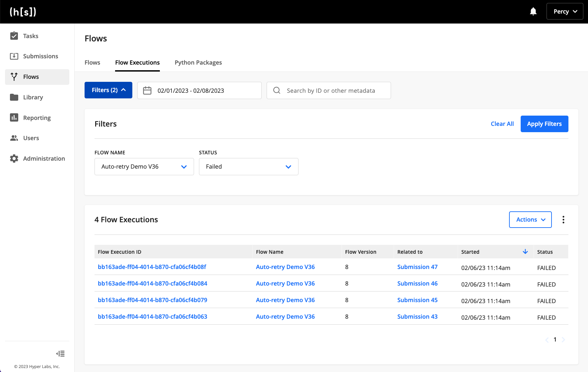The image size is (588, 372).
Task: Open the Submission 46 link
Action: coord(417,284)
